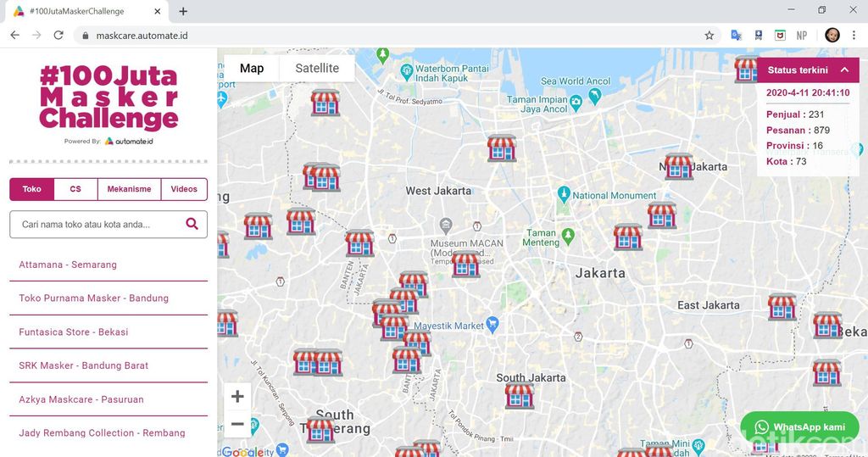This screenshot has width=868, height=457.
Task: Reload the maskcare page
Action: tap(58, 35)
